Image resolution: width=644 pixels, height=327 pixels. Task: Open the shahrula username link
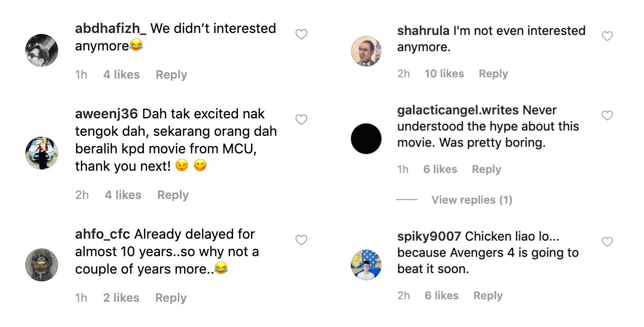[423, 31]
